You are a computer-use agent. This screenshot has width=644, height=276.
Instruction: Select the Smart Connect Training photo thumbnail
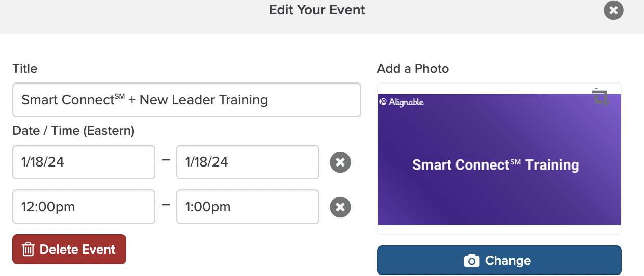pyautogui.click(x=499, y=159)
